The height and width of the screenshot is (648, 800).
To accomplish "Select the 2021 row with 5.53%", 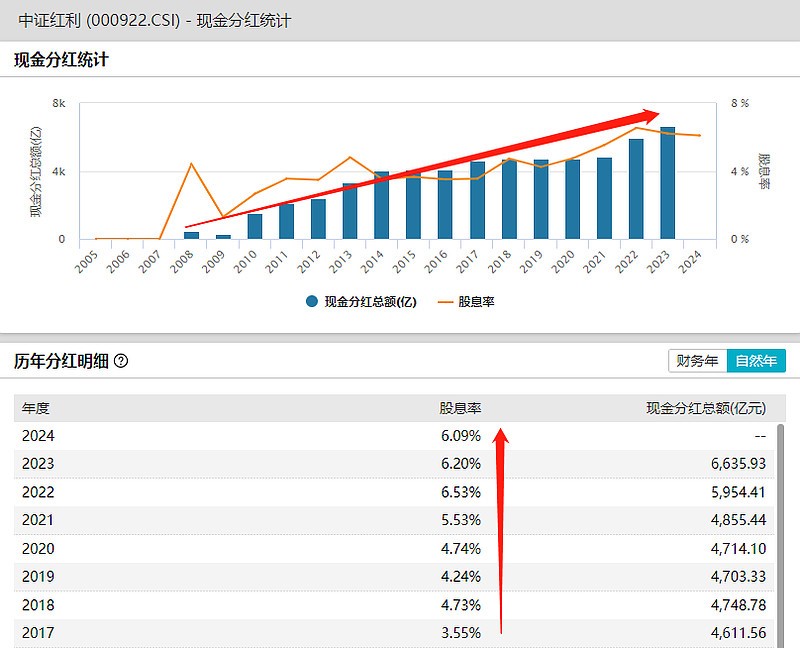I will click(394, 520).
